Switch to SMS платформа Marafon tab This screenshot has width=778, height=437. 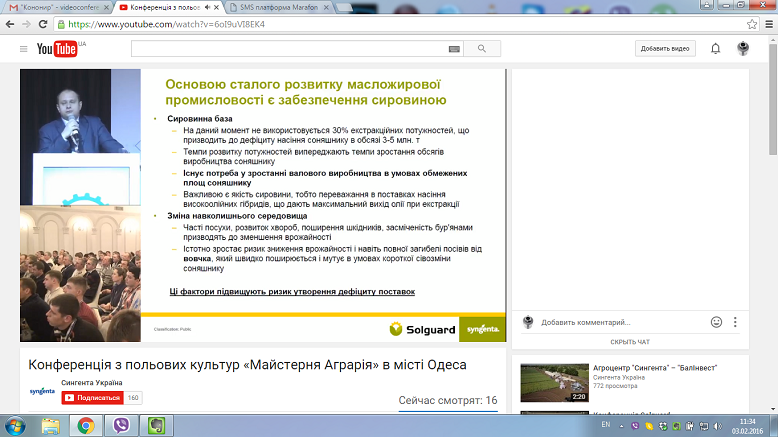(278, 7)
